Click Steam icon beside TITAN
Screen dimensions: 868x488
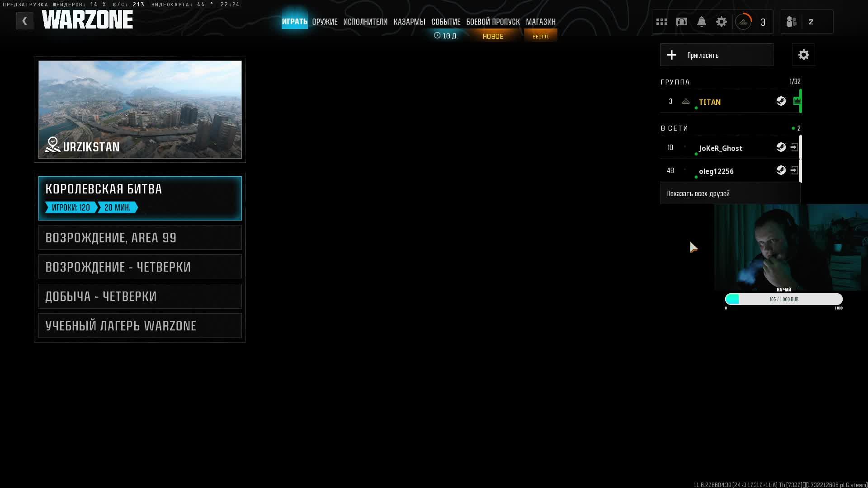pyautogui.click(x=781, y=101)
